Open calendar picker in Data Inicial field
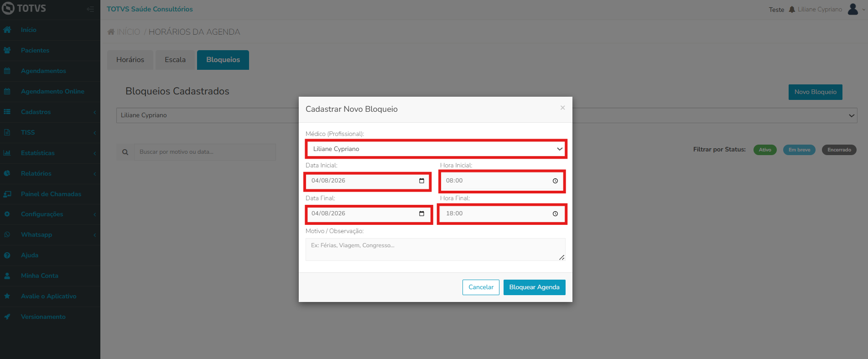Image resolution: width=868 pixels, height=359 pixels. [421, 181]
